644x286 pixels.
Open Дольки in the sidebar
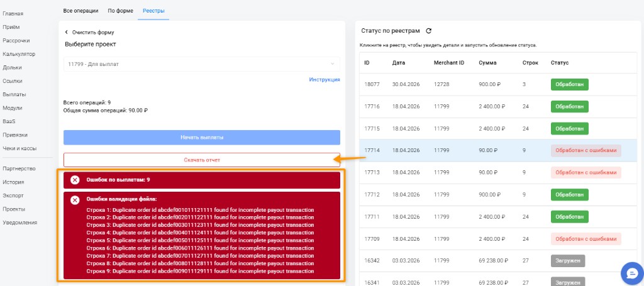(x=13, y=68)
